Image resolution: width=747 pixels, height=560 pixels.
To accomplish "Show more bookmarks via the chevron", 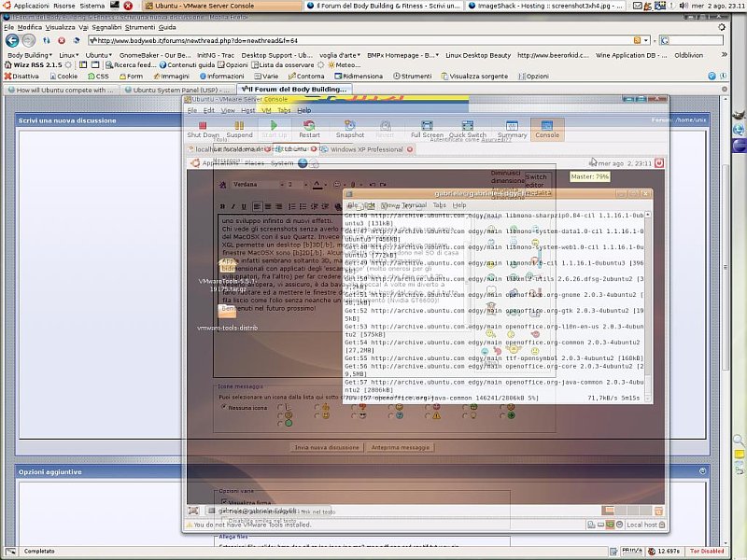I will pos(725,55).
